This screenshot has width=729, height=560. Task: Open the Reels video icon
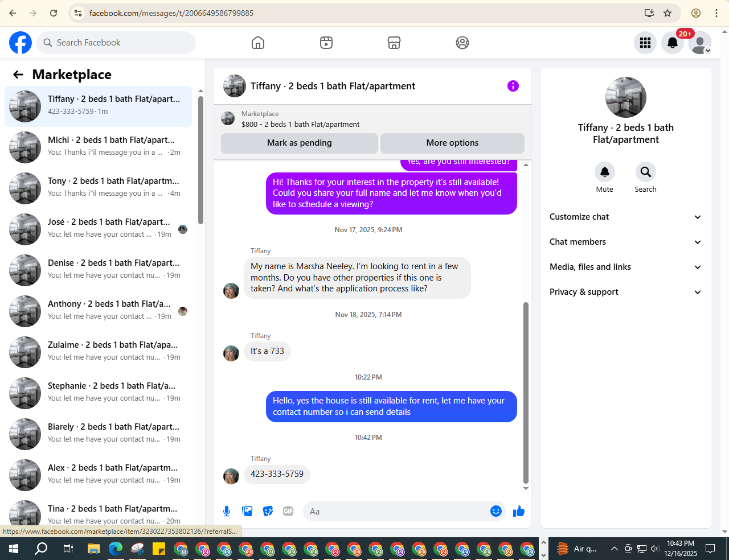point(326,43)
